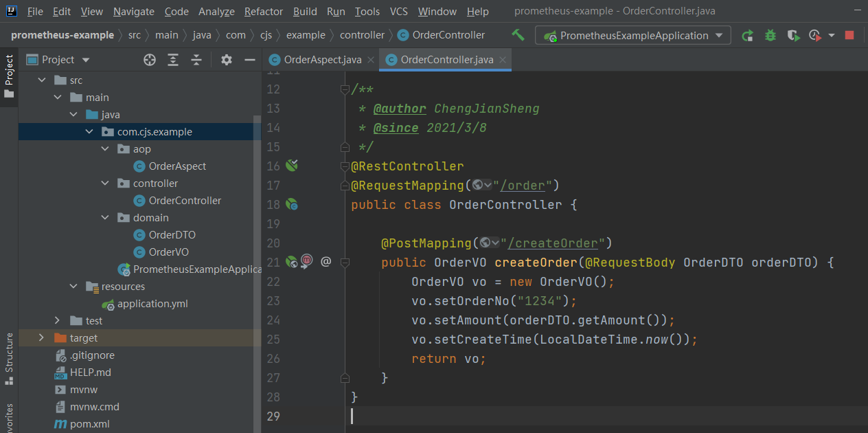The width and height of the screenshot is (868, 433).
Task: Collapse the aop package node
Action: [105, 149]
